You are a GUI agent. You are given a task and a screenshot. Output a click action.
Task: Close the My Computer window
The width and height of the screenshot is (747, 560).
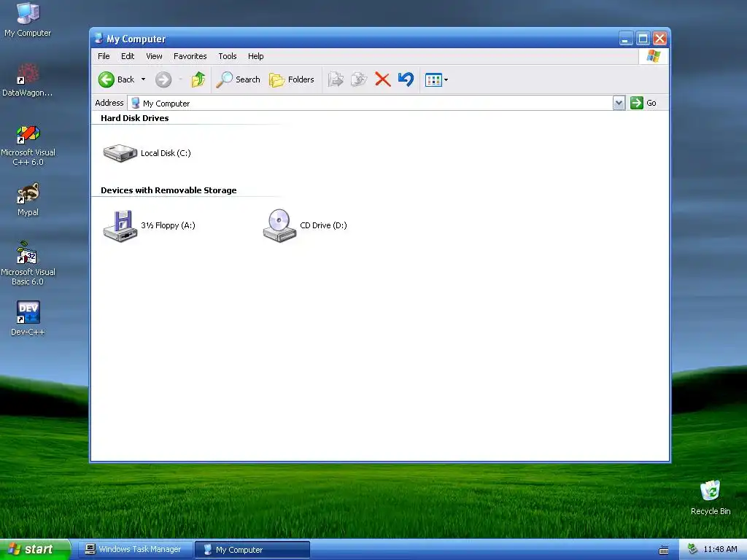coord(659,39)
